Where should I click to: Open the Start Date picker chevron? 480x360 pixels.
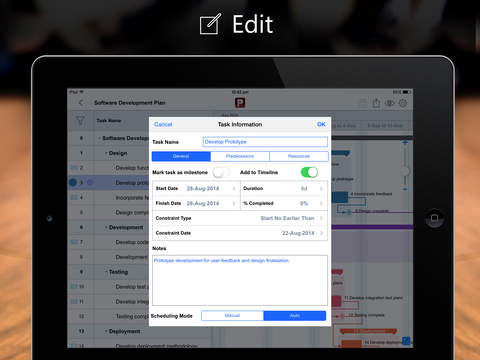(234, 189)
